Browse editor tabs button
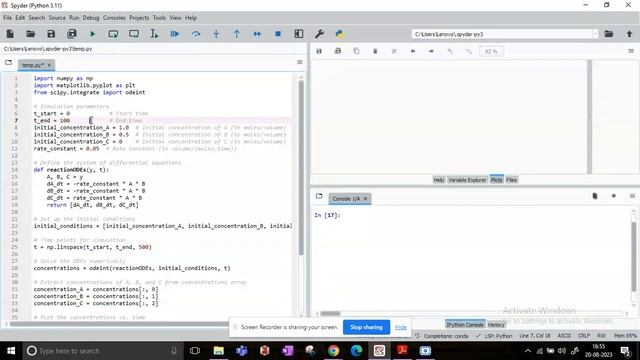Viewport: 640px width, 360px height. coord(9,62)
